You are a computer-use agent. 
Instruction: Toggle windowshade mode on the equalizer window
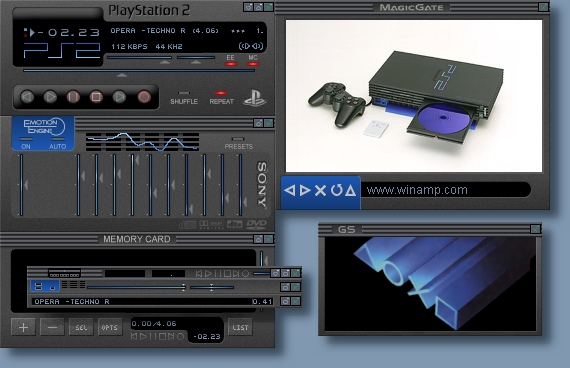(x=258, y=123)
